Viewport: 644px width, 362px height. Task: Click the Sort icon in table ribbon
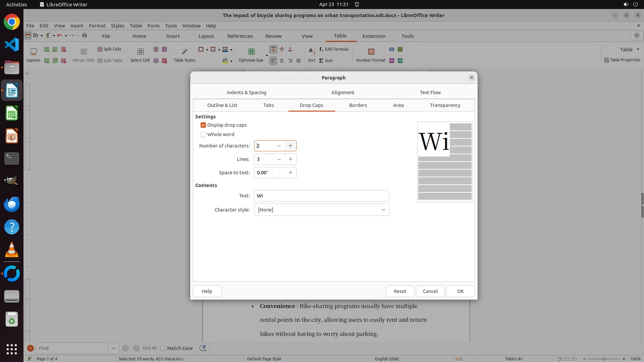(312, 51)
